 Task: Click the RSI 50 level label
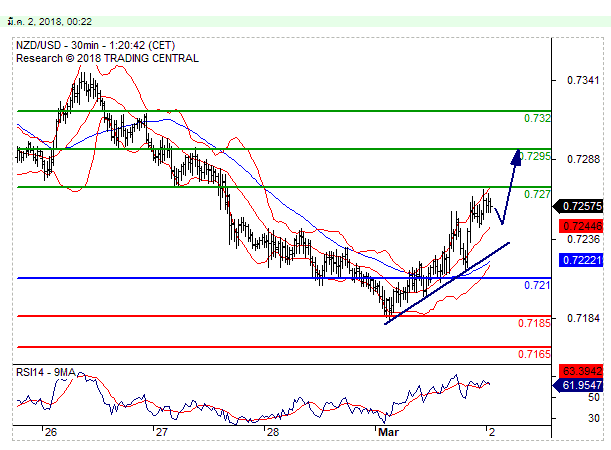tap(593, 398)
